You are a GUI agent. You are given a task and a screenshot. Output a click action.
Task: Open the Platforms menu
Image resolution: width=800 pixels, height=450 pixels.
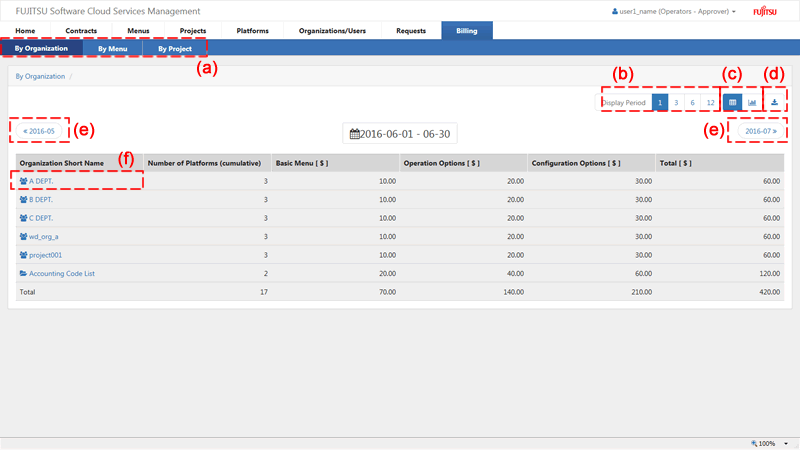(252, 31)
